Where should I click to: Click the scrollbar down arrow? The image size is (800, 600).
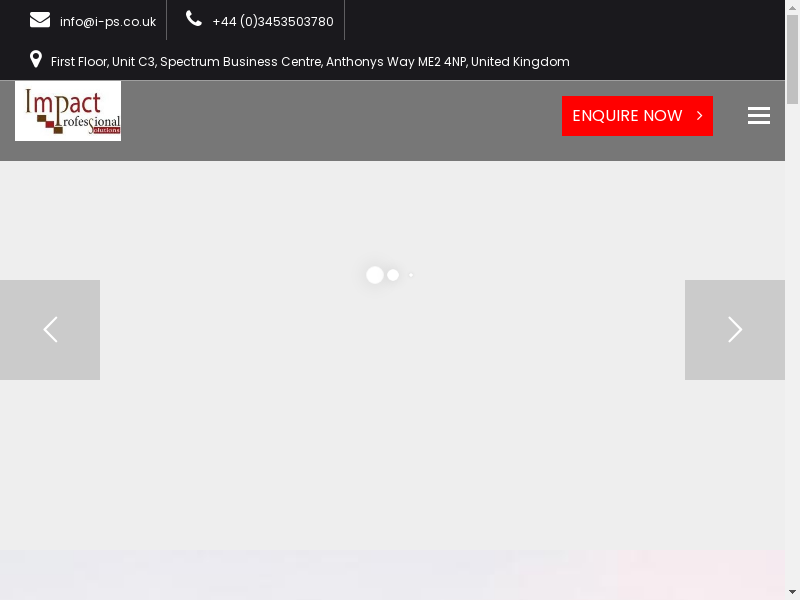(x=792, y=593)
